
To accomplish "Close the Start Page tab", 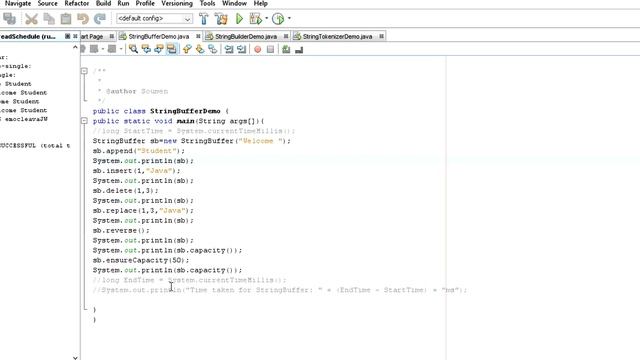I will pyautogui.click(x=111, y=36).
